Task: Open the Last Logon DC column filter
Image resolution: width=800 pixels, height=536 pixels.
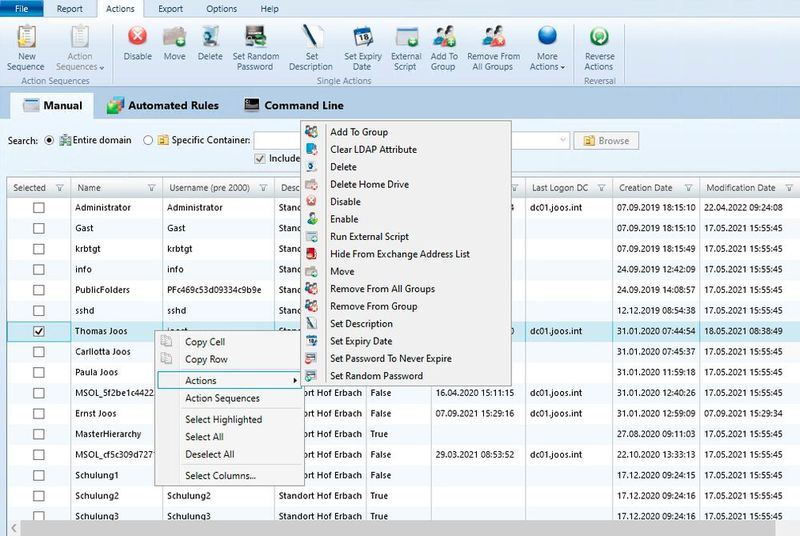Action: coord(602,188)
